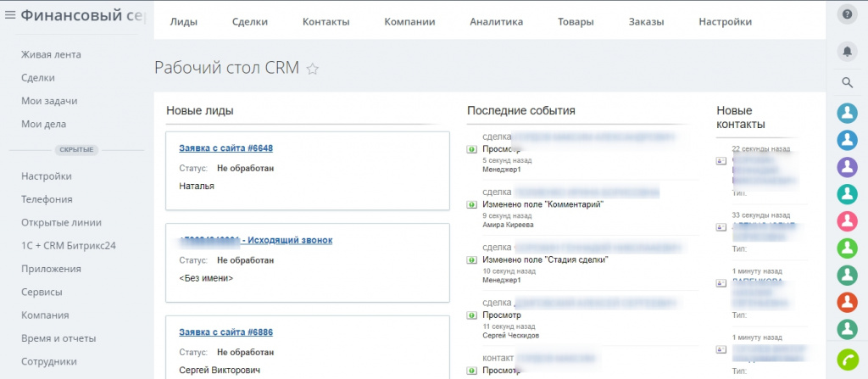Open the help question mark icon
The image size is (868, 379).
pos(847,15)
